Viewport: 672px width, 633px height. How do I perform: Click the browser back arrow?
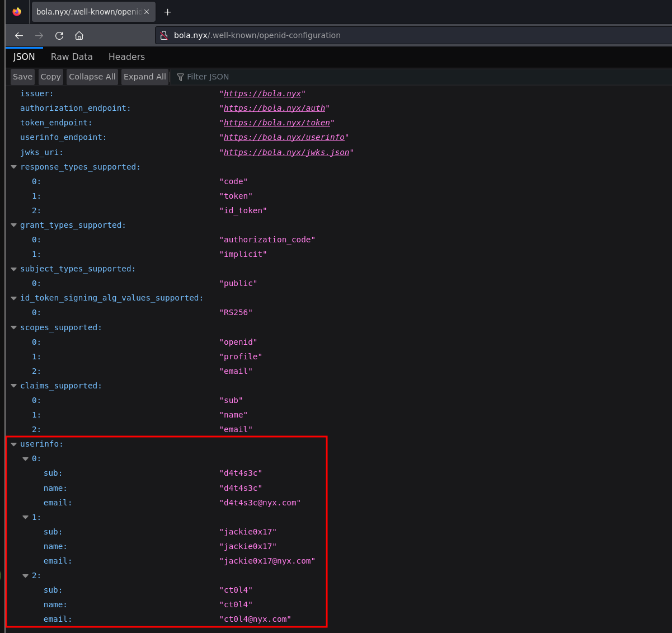tap(19, 35)
